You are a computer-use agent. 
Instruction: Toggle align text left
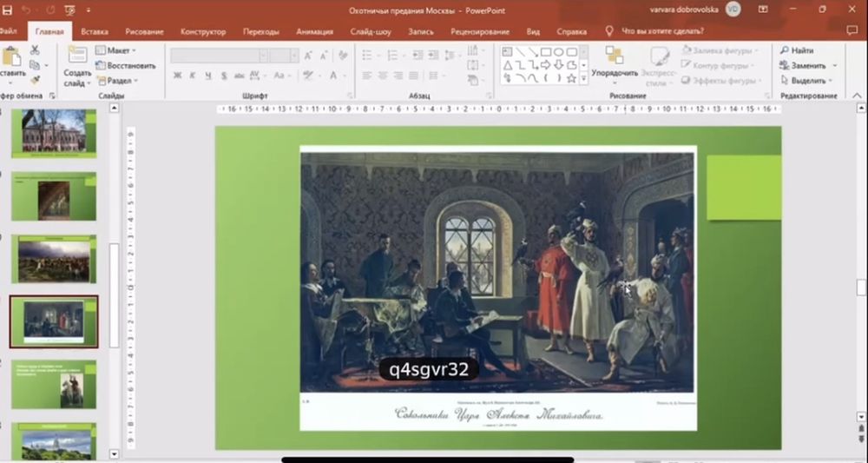tap(367, 76)
